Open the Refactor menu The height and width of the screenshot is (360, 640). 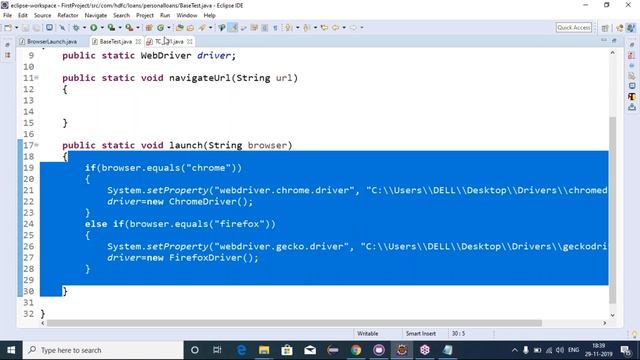[x=68, y=15]
